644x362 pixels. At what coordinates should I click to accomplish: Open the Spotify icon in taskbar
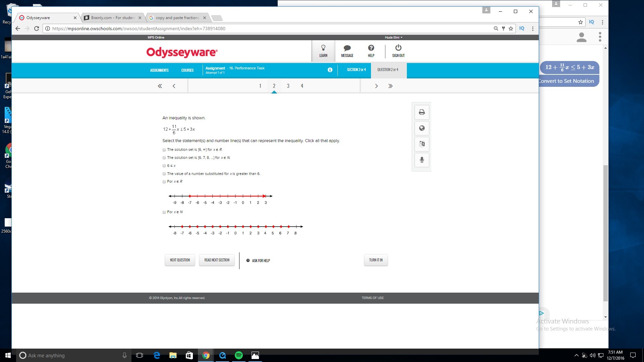(239, 355)
